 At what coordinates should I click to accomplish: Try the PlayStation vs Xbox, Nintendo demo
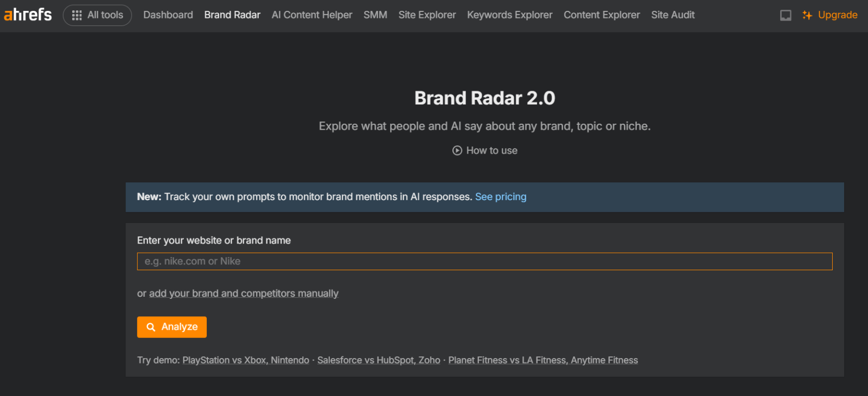tap(246, 360)
